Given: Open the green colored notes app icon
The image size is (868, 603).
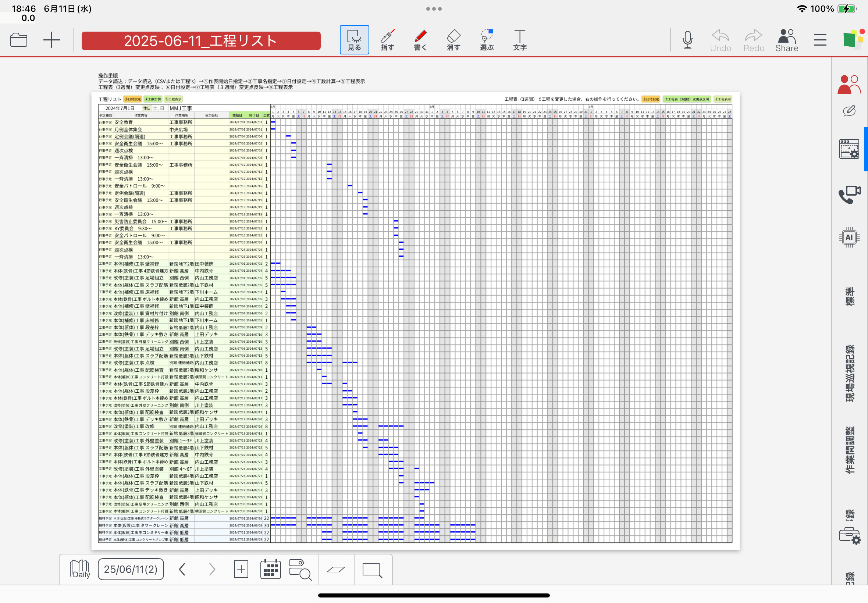Looking at the screenshot, I should point(853,39).
